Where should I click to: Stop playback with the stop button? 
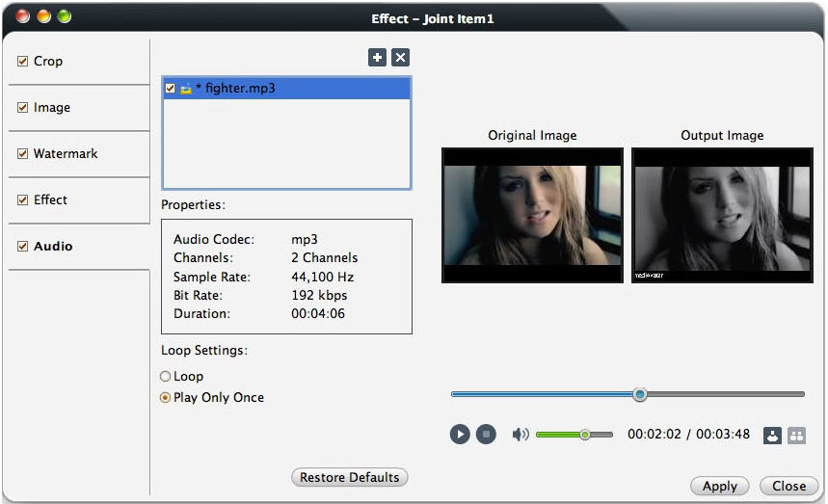pos(486,435)
